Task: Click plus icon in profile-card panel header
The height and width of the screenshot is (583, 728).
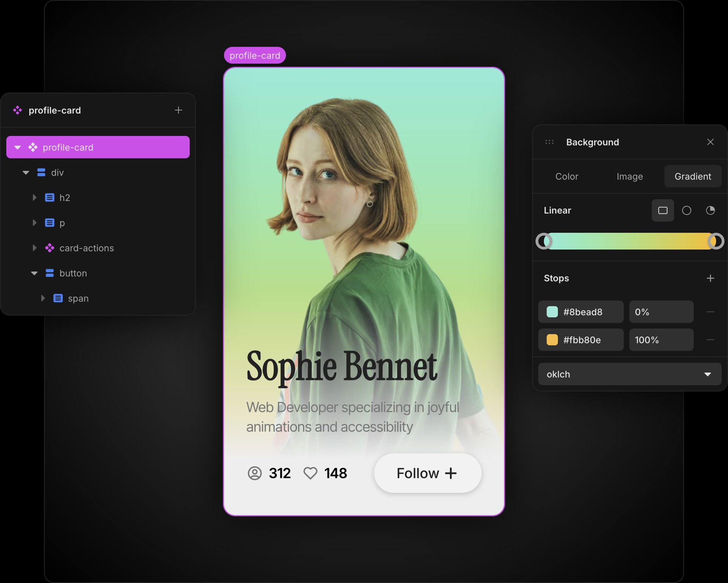Action: [178, 110]
